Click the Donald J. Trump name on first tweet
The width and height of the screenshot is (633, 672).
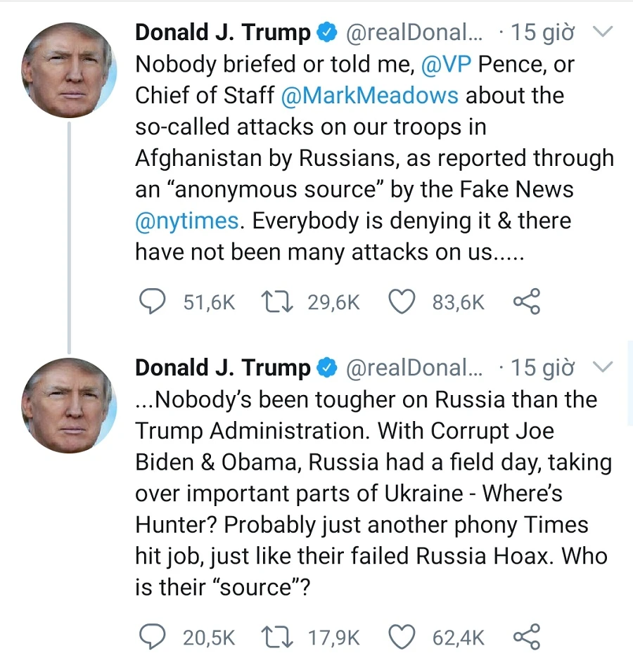222,32
